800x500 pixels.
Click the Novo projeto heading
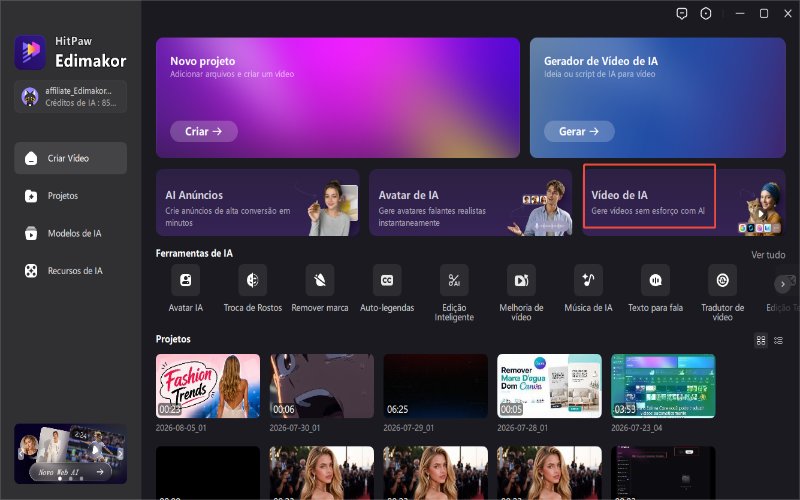pos(203,61)
